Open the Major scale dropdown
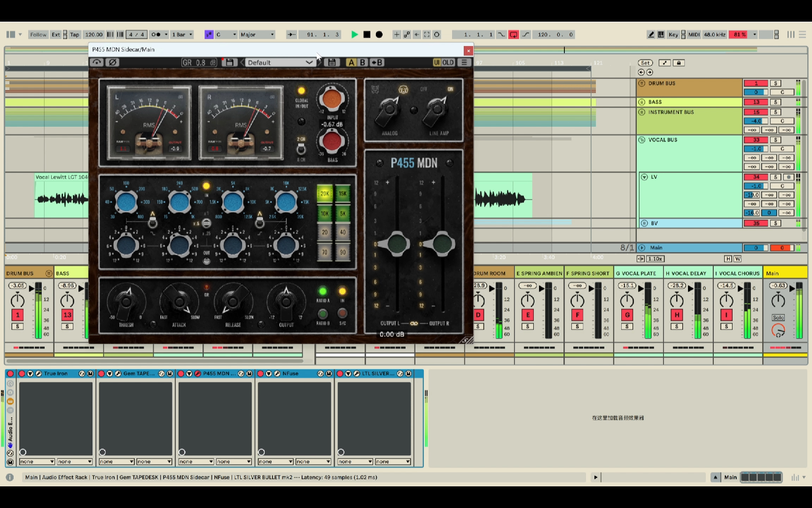The image size is (812, 508). 257,34
